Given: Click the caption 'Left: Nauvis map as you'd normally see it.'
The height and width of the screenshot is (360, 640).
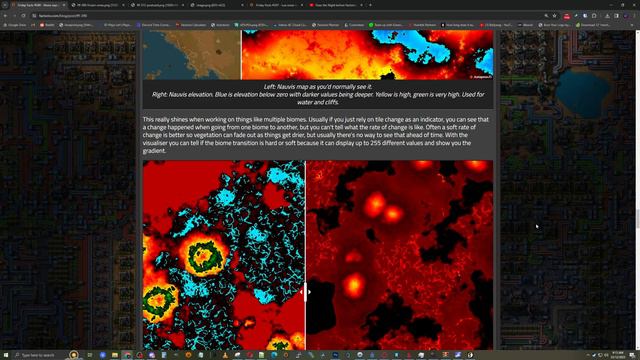Looking at the screenshot, I should point(318,87).
